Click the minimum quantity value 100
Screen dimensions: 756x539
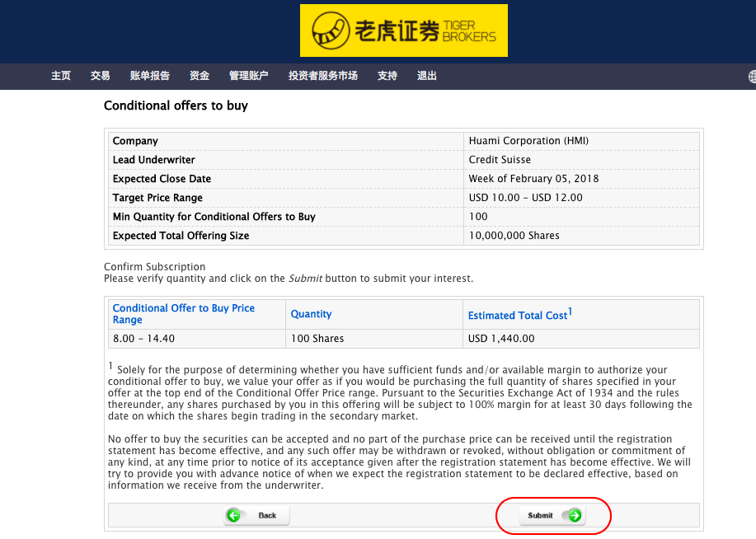pyautogui.click(x=478, y=217)
